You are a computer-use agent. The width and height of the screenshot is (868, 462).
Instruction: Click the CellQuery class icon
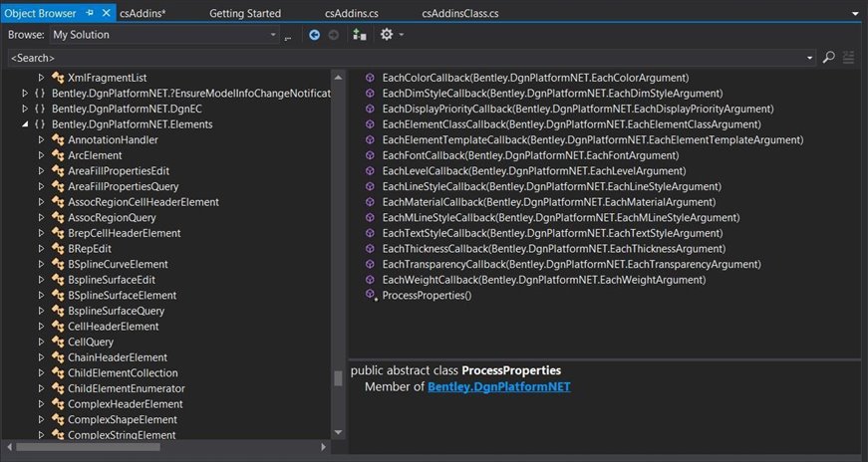click(58, 342)
